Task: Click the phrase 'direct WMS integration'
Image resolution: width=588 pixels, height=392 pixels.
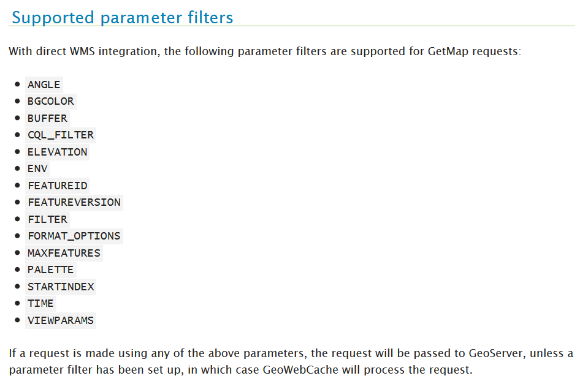Action: (96, 51)
